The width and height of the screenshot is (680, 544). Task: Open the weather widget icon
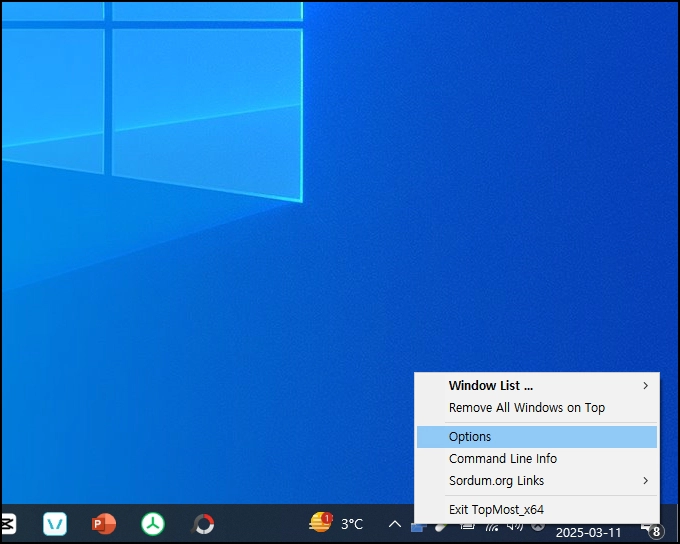point(320,522)
